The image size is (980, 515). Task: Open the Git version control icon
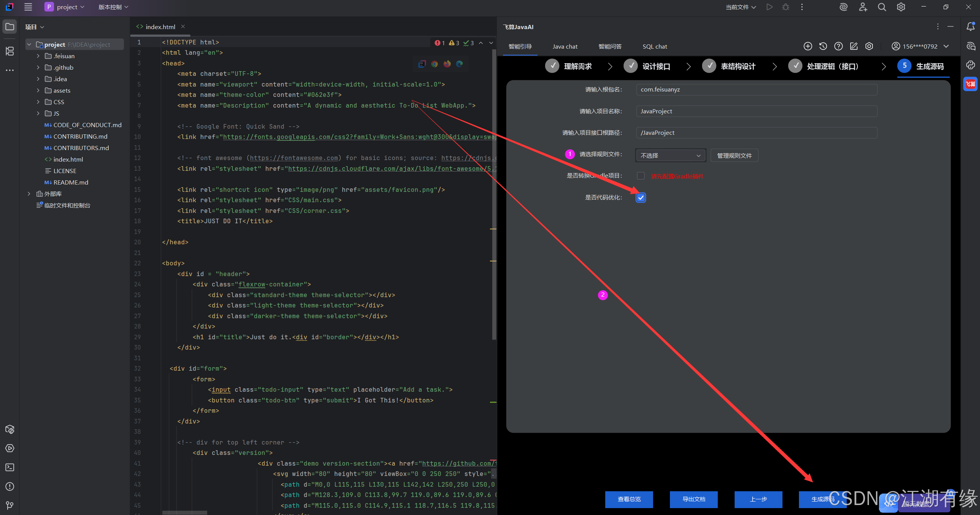tap(10, 505)
